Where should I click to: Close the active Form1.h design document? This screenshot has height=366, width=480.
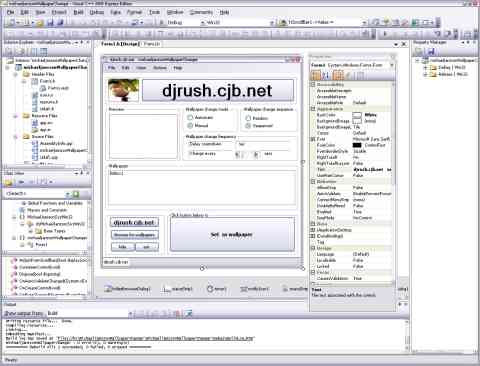click(404, 44)
